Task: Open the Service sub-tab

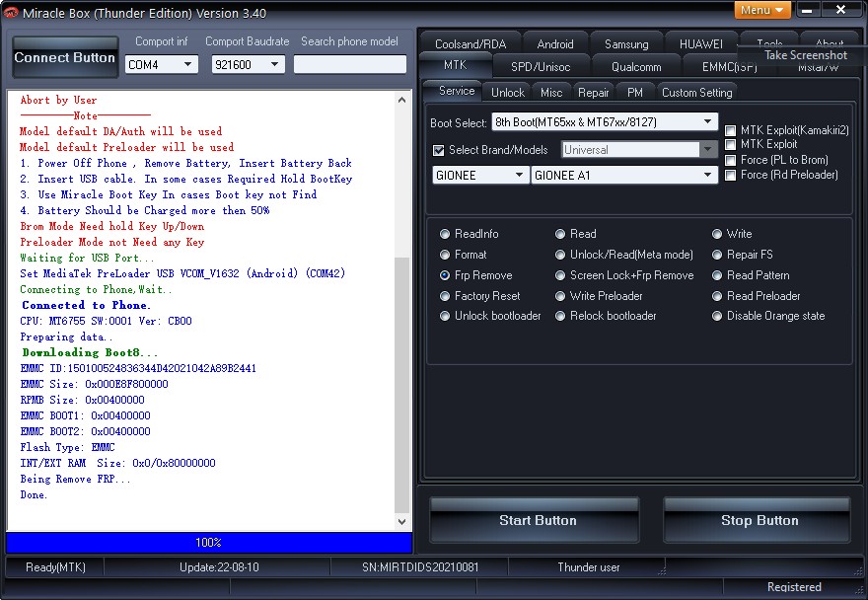Action: point(456,91)
